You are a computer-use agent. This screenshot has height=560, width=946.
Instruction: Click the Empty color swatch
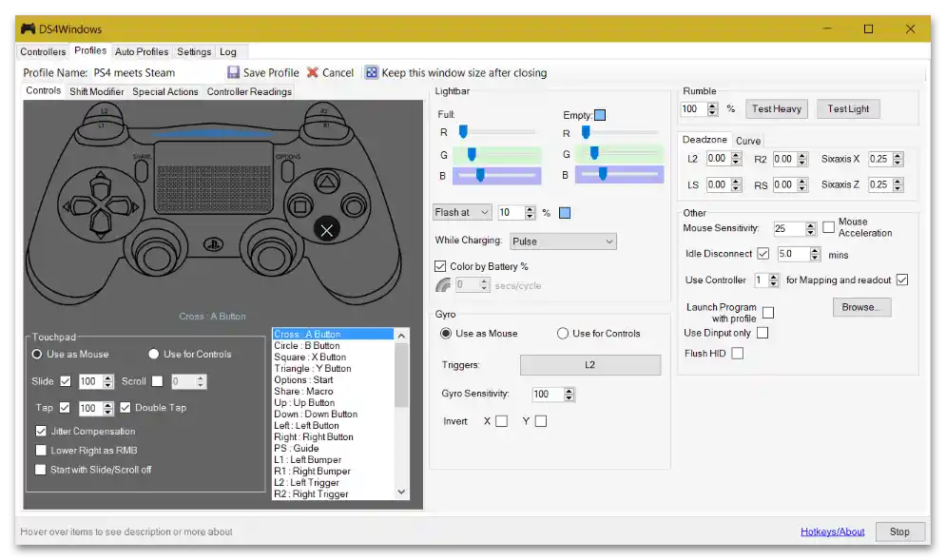(600, 115)
